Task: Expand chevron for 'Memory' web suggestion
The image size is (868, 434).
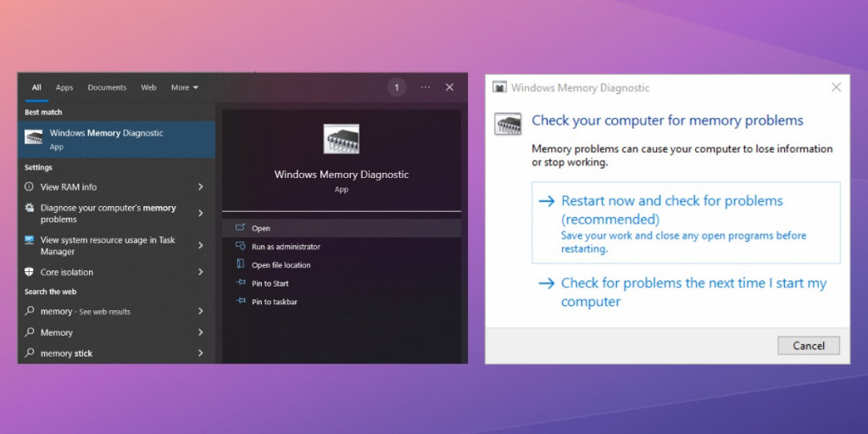Action: click(200, 332)
